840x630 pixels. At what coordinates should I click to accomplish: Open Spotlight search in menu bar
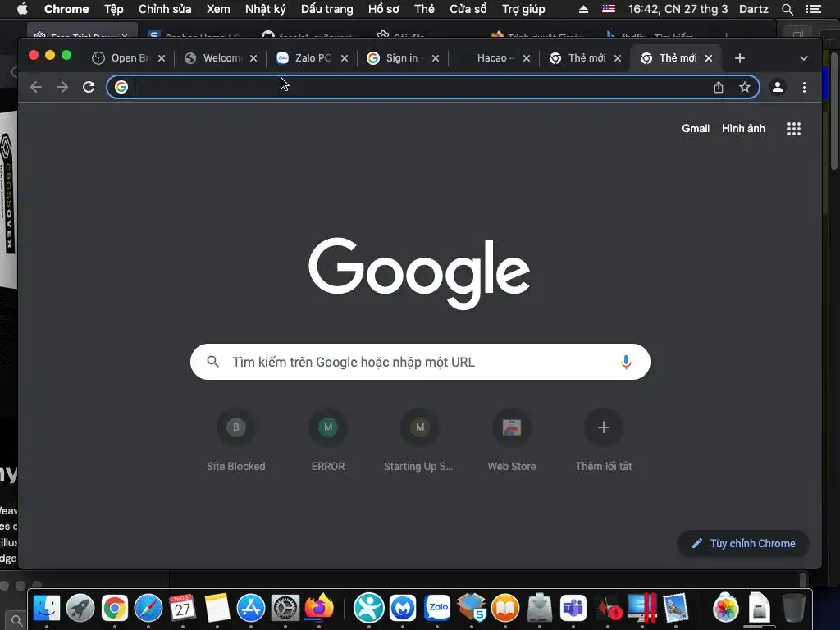pyautogui.click(x=787, y=9)
